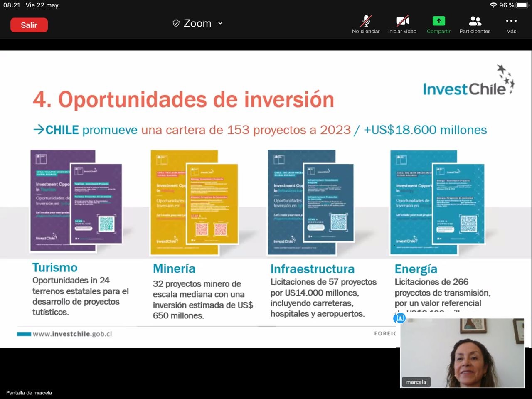Tap the battery indicator in status bar

click(522, 5)
